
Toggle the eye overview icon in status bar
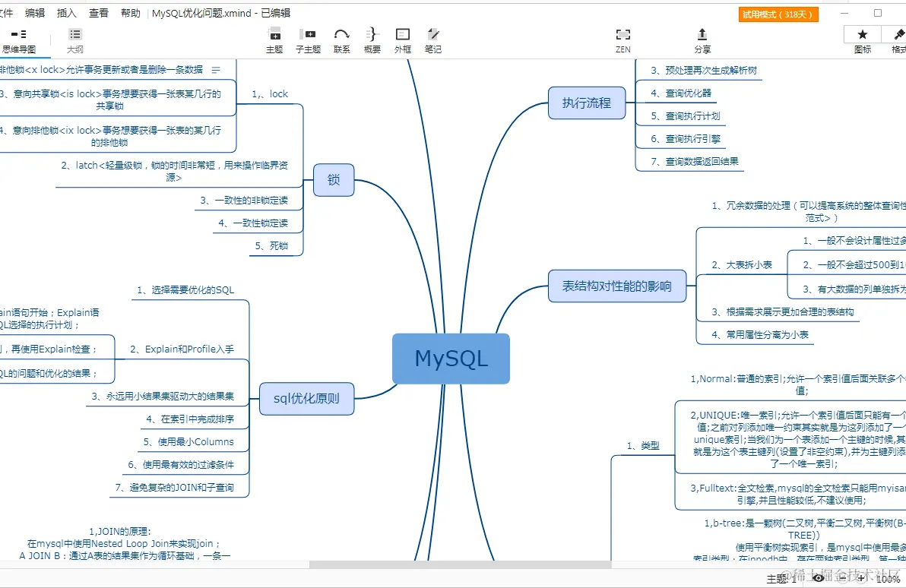817,578
